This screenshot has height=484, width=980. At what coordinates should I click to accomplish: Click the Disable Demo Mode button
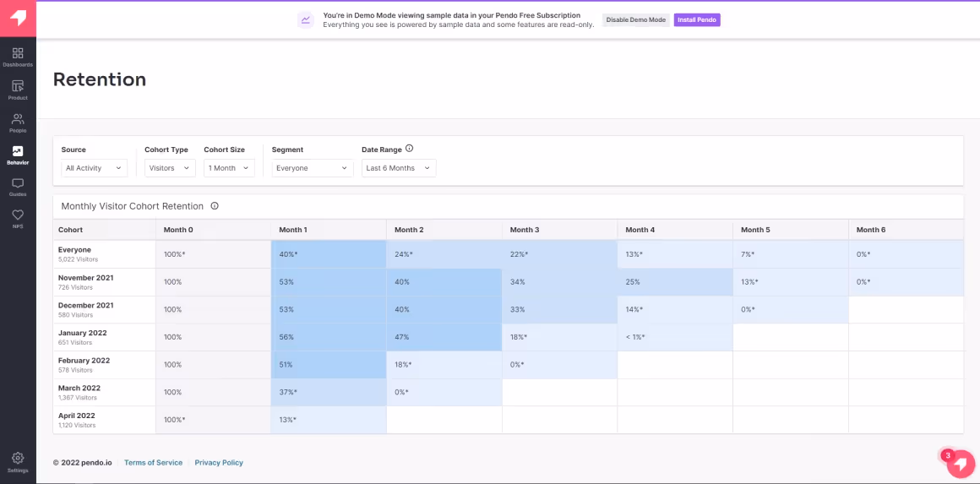(635, 20)
